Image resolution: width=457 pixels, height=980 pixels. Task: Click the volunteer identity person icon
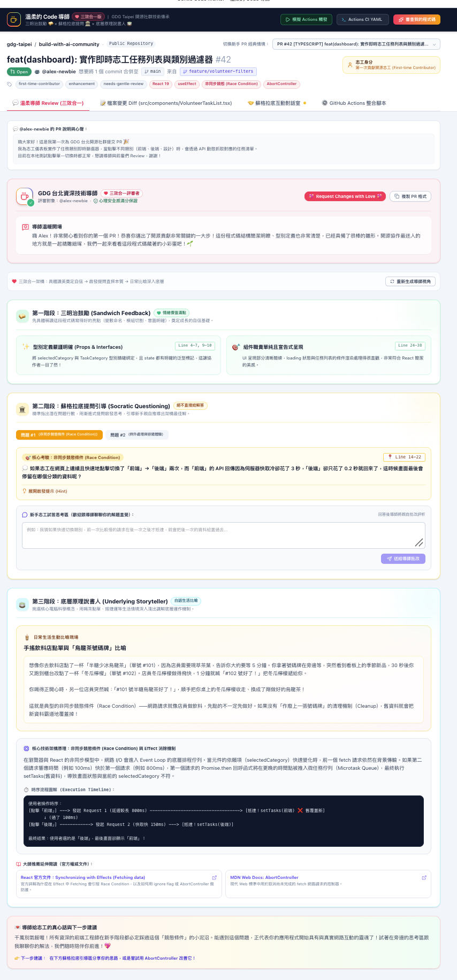pyautogui.click(x=350, y=65)
